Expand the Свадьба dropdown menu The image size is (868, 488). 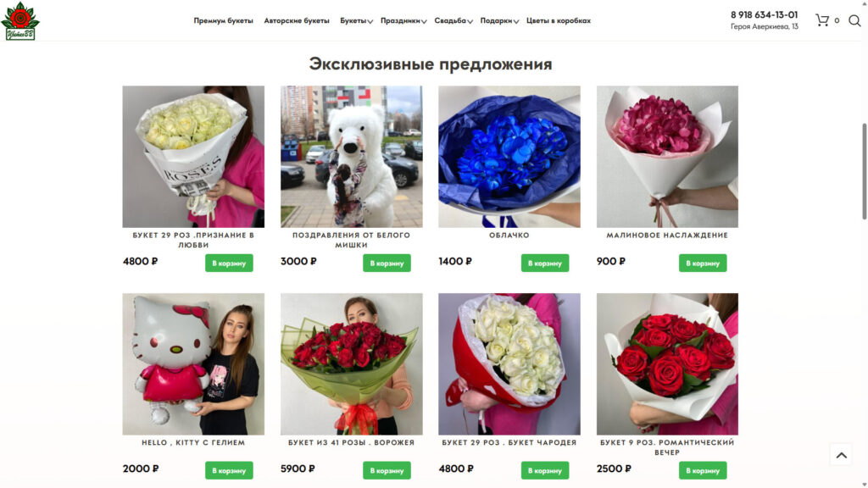(453, 21)
